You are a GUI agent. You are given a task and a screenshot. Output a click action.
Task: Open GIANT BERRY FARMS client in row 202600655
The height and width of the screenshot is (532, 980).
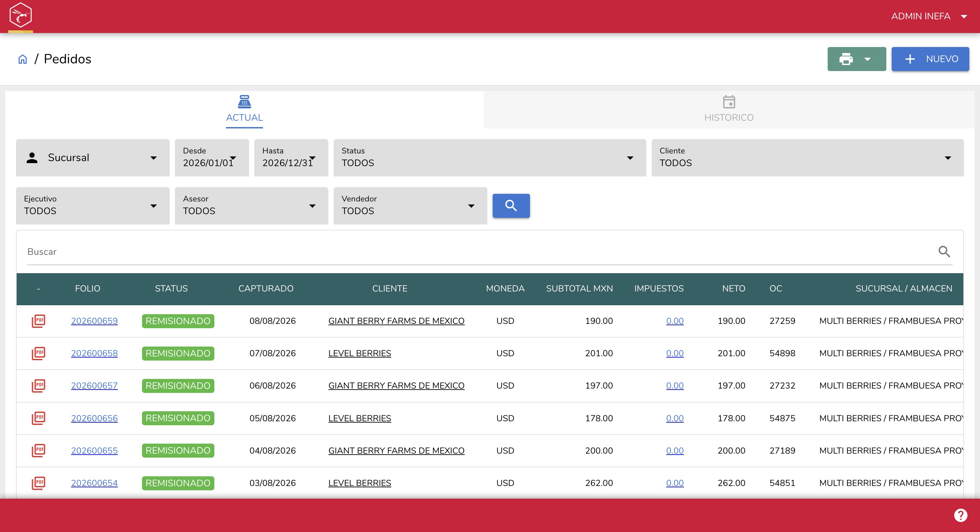396,451
